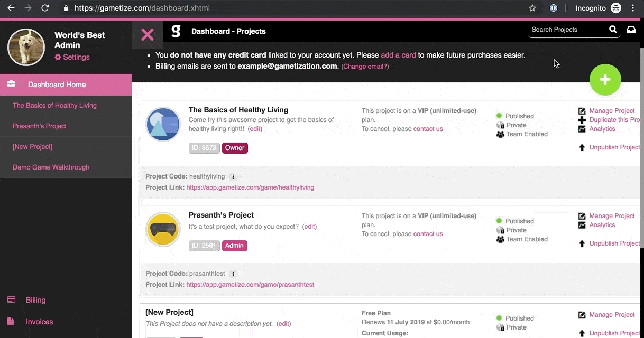
Task: Manage Project for Healthy Living
Action: tap(612, 111)
